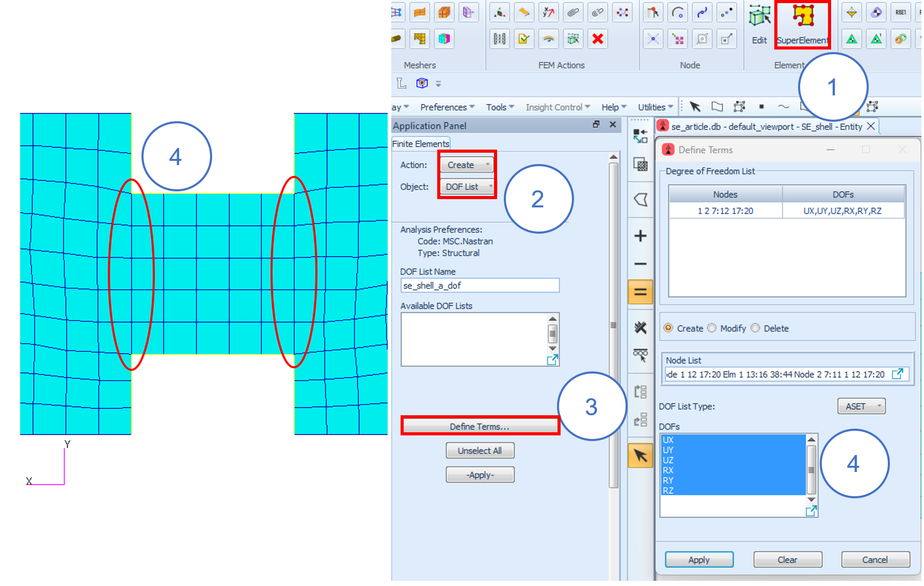
Task: Click the verify checkmark icon in FEM Actions
Action: click(x=524, y=39)
